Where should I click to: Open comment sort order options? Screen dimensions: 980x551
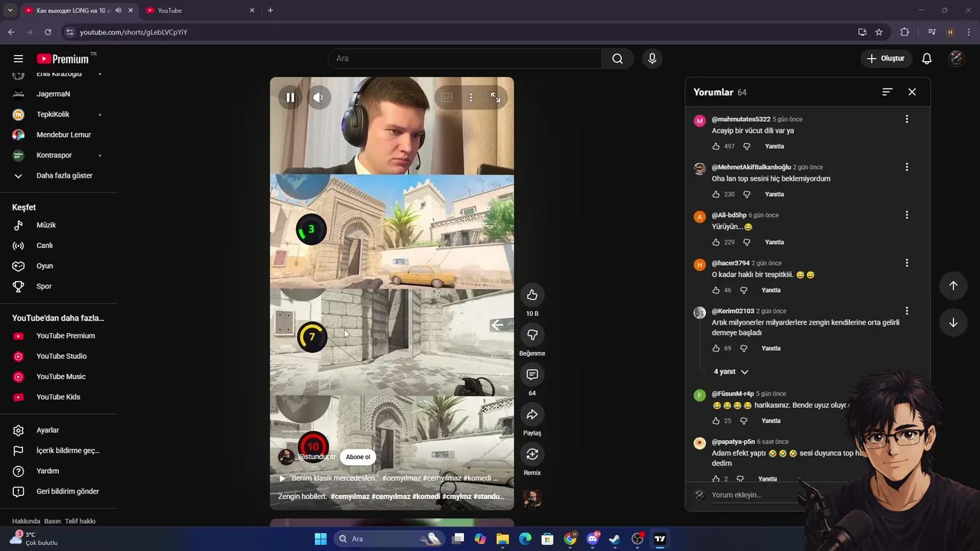tap(887, 92)
